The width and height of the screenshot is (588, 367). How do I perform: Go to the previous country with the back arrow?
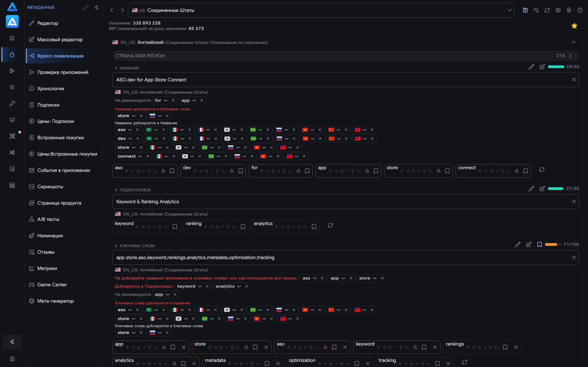(112, 10)
